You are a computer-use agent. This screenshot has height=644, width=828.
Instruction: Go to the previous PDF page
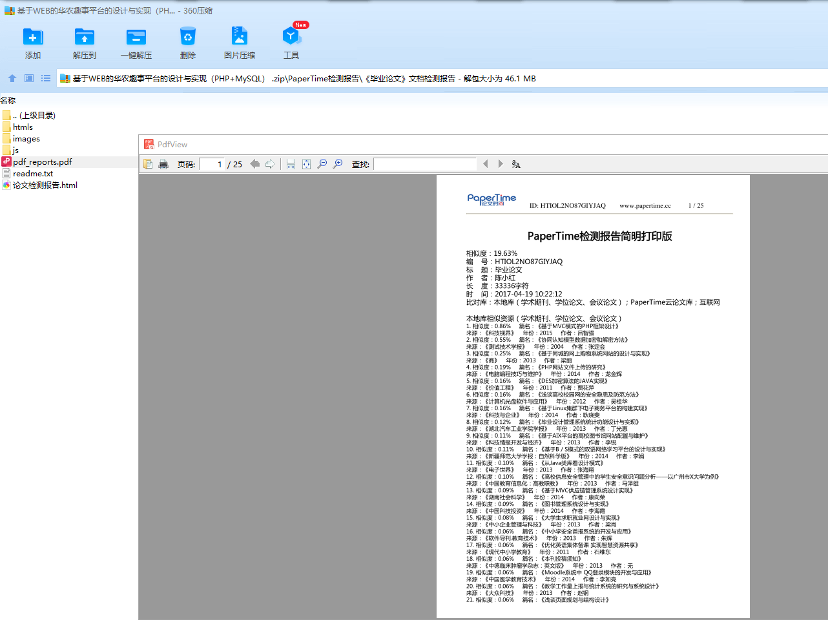point(255,164)
